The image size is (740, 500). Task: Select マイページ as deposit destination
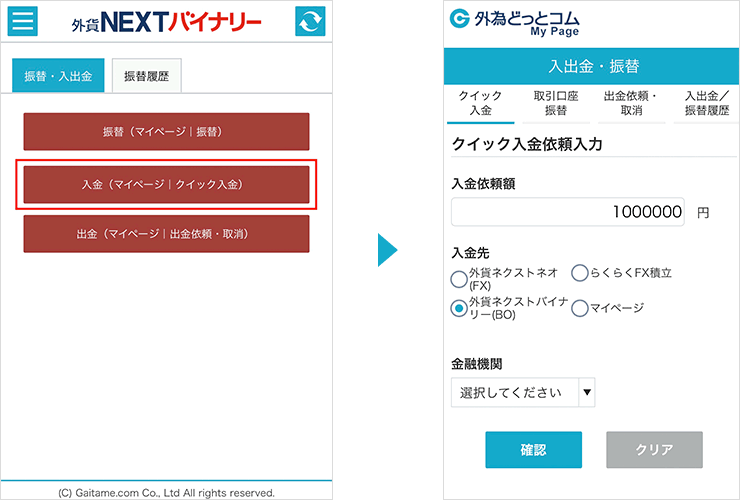pos(579,308)
